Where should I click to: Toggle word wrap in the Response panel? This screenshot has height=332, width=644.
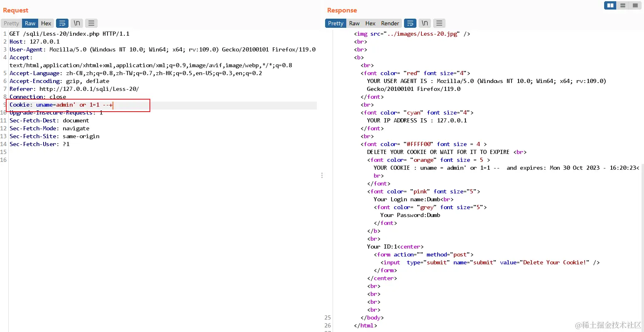coord(410,23)
